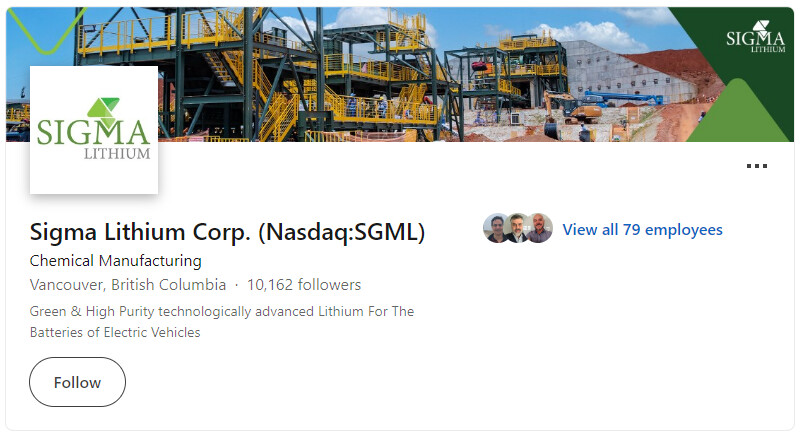Viewport: 803px width, 438px height.
Task: Click the middle employee profile avatar
Action: point(518,228)
